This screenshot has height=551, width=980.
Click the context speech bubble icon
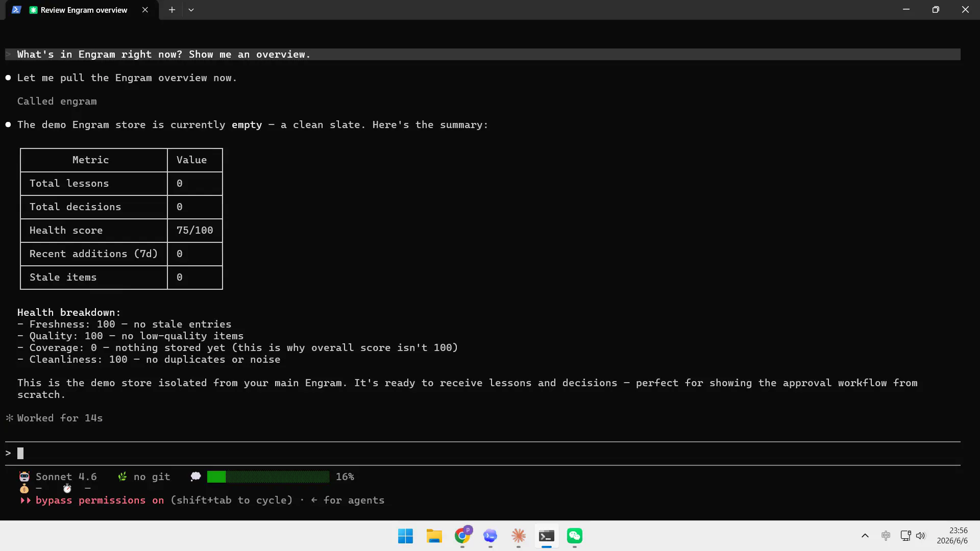pos(195,477)
